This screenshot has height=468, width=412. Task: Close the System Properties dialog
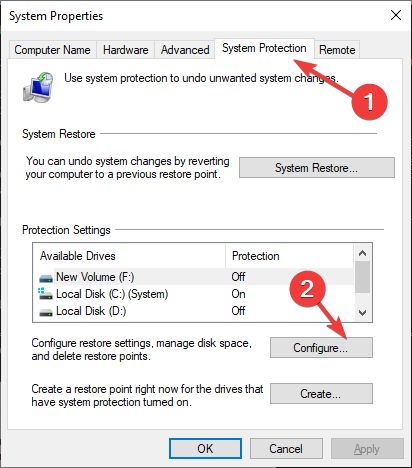click(x=396, y=15)
